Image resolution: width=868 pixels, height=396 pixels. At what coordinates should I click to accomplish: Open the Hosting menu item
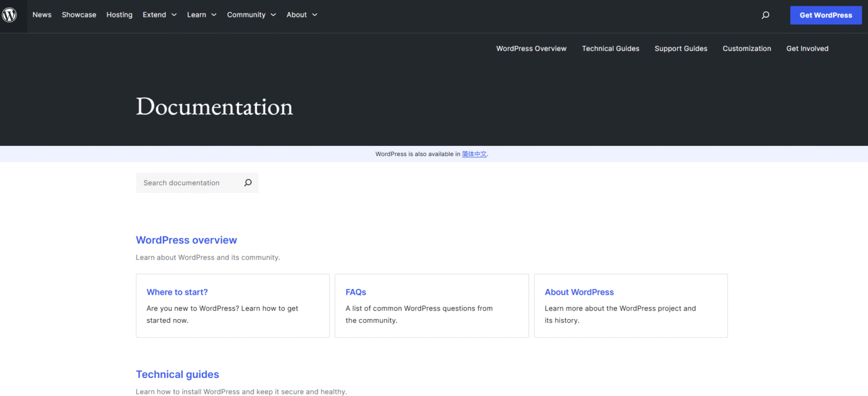pyautogui.click(x=119, y=15)
